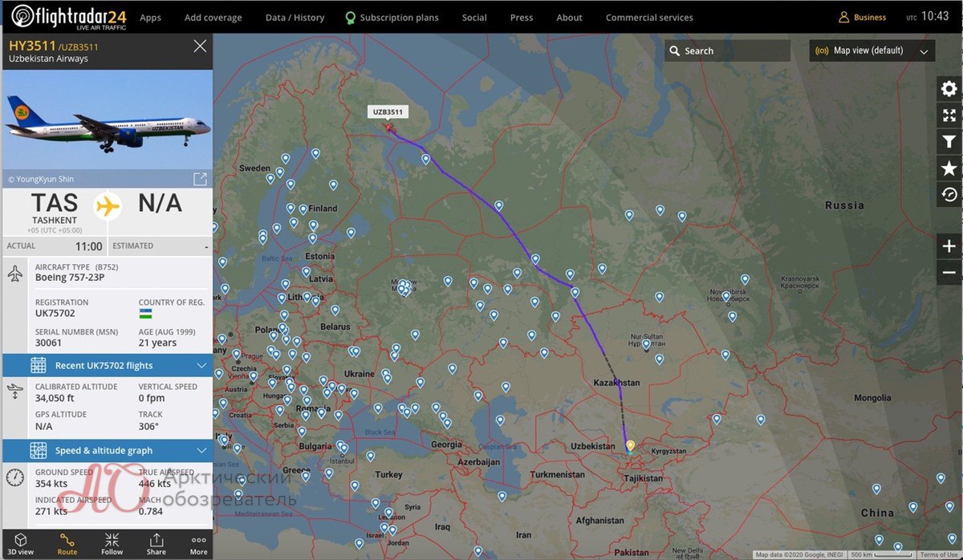
Task: Click the HY3511 flight number heading
Action: [x=32, y=47]
